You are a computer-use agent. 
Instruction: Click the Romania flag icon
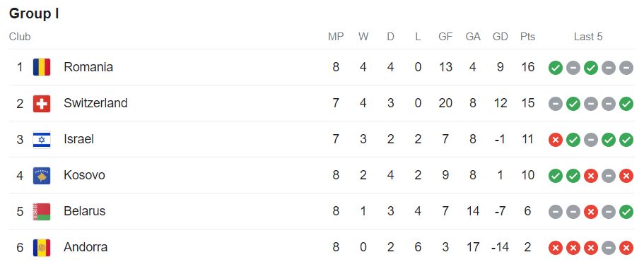coord(42,67)
